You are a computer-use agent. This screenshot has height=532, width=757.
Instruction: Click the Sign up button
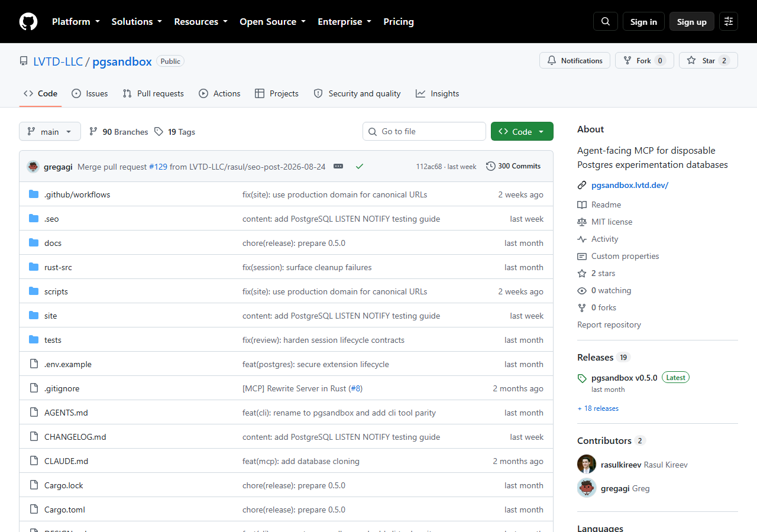point(692,21)
